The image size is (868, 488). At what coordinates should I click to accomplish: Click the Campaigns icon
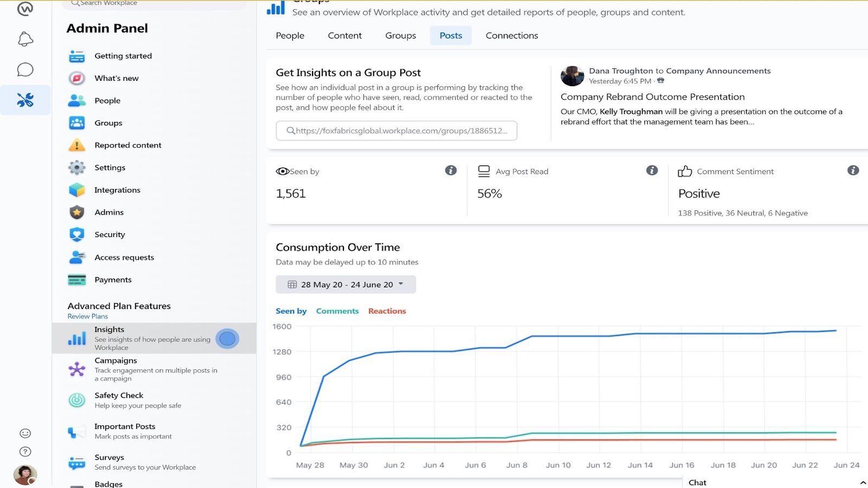(x=77, y=369)
